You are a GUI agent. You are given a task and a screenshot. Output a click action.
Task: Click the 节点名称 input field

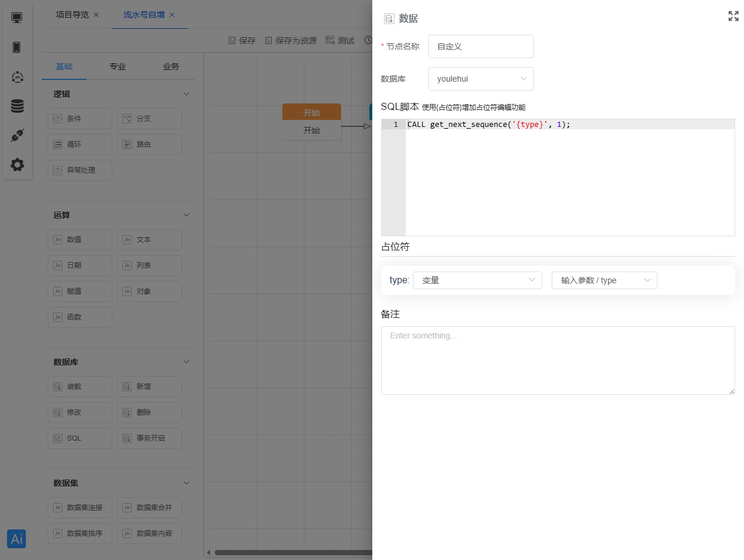pos(481,46)
